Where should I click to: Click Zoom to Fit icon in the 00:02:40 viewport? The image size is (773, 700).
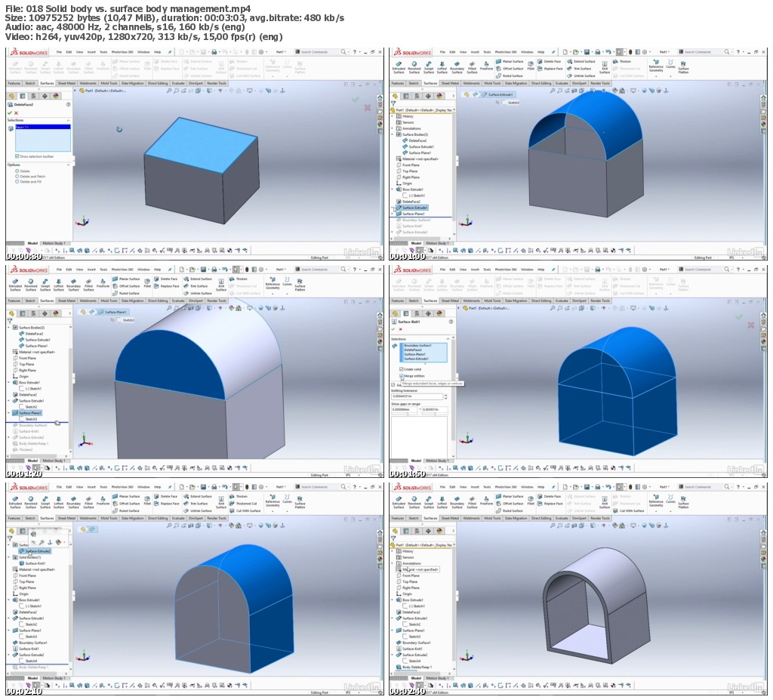pyautogui.click(x=553, y=526)
